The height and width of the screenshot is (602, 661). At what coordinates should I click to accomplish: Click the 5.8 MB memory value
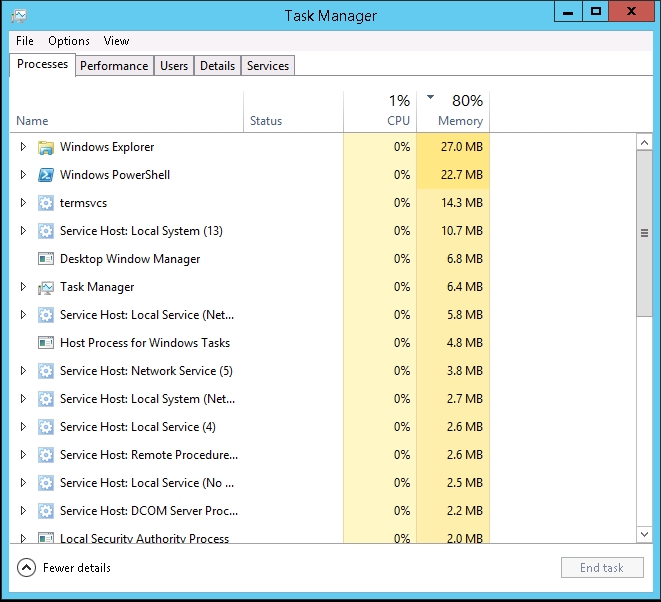pos(465,314)
